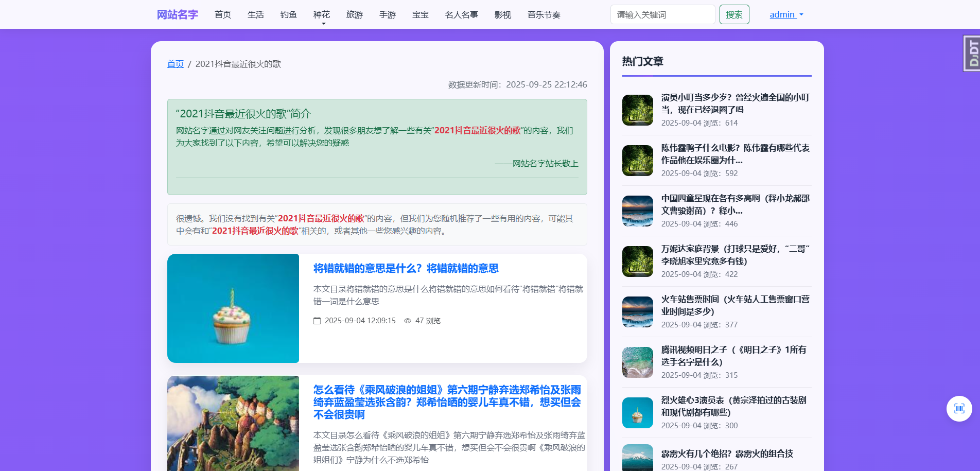Image resolution: width=980 pixels, height=471 pixels.
Task: Select 旅游 in the navigation bar
Action: click(x=354, y=14)
